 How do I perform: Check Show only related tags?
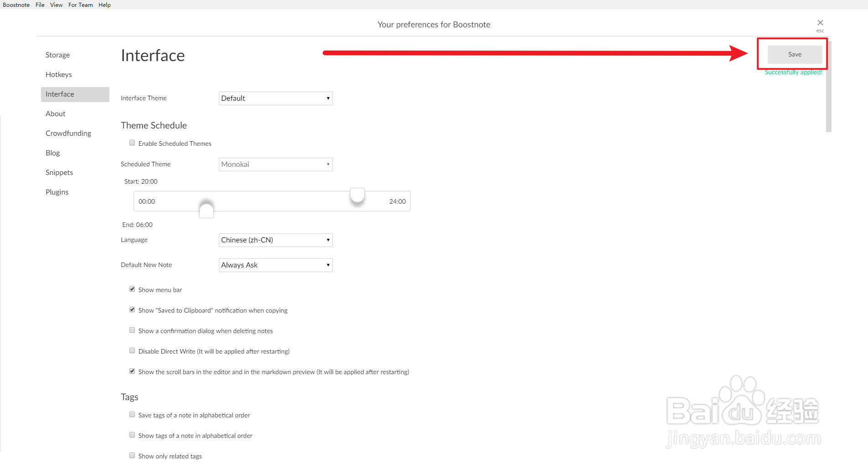point(132,456)
